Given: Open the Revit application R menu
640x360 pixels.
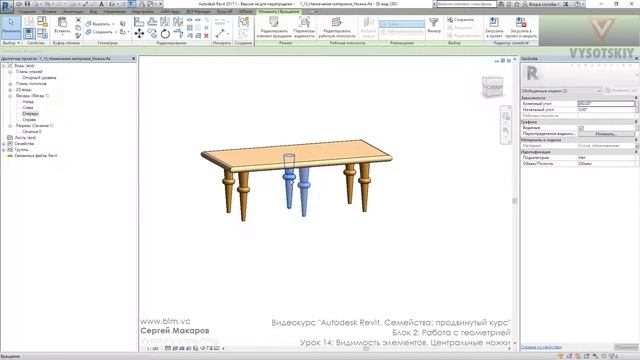Looking at the screenshot, I should coord(6,6).
